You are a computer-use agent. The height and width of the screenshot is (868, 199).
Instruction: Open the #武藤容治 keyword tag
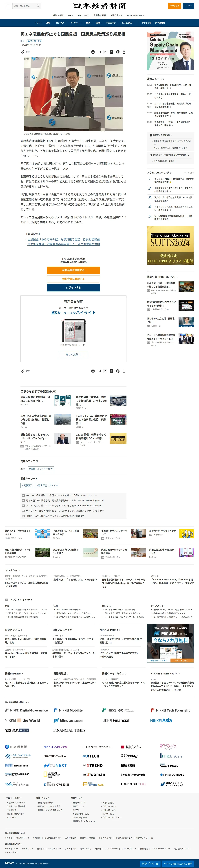[27, 486]
